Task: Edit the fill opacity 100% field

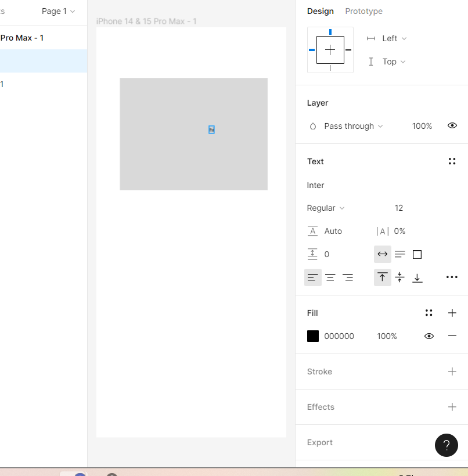Action: tap(387, 336)
